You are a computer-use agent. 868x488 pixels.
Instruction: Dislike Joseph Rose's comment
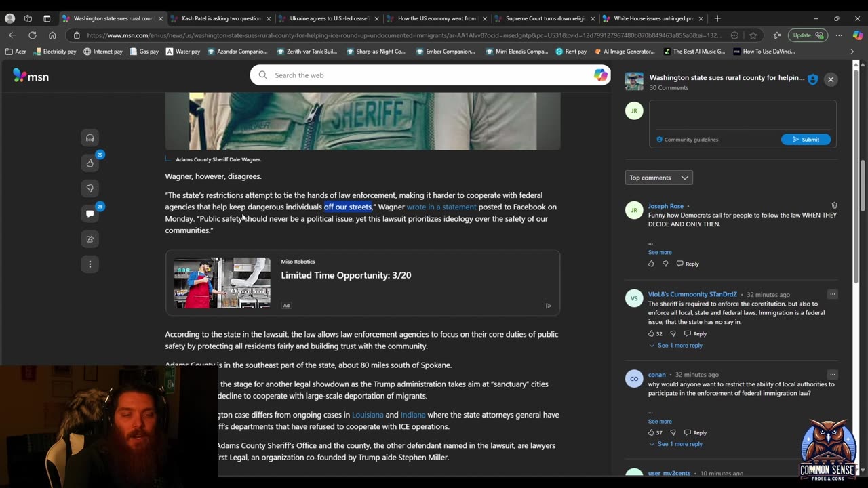[x=665, y=264]
